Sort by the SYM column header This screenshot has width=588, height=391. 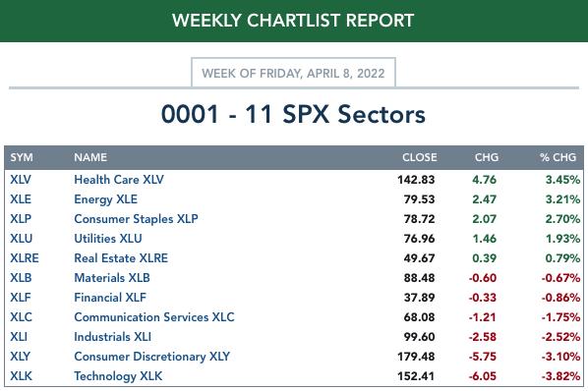pyautogui.click(x=22, y=157)
